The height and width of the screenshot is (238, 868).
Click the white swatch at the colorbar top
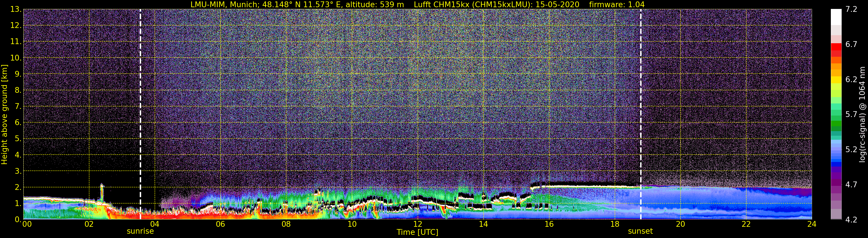pyautogui.click(x=836, y=17)
